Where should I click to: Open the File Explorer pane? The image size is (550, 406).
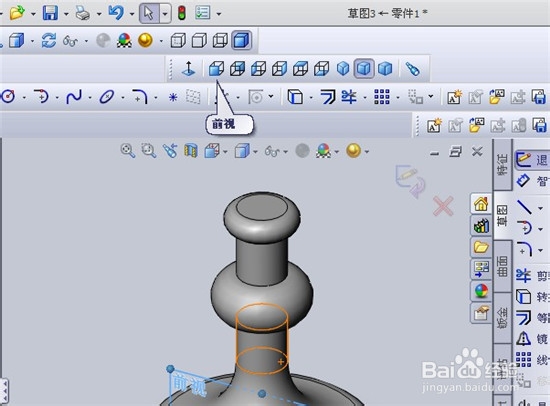(x=481, y=247)
